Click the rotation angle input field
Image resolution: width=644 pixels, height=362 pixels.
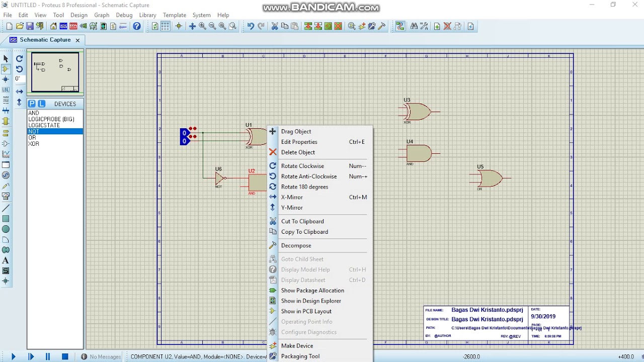[x=19, y=79]
